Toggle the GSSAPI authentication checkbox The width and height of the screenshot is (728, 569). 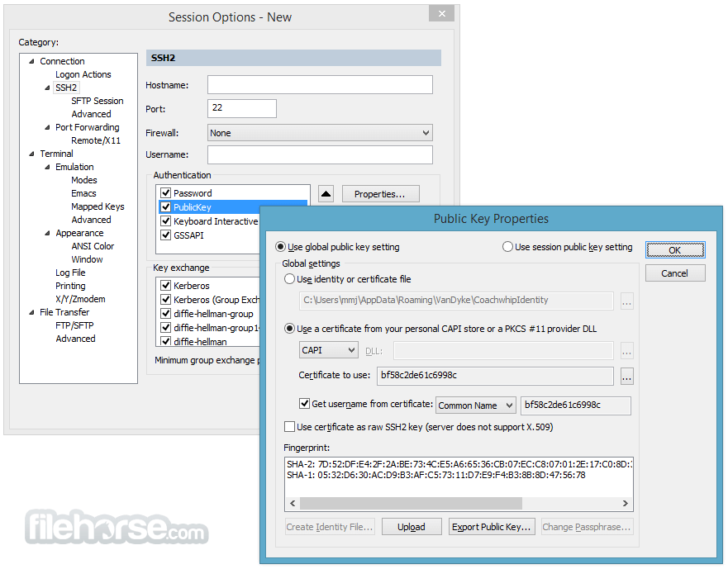[x=166, y=235]
